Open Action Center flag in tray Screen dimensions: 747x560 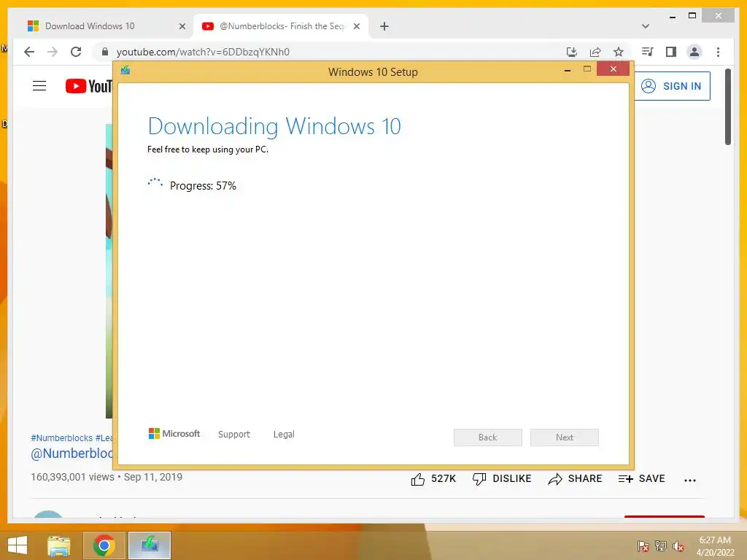[643, 546]
